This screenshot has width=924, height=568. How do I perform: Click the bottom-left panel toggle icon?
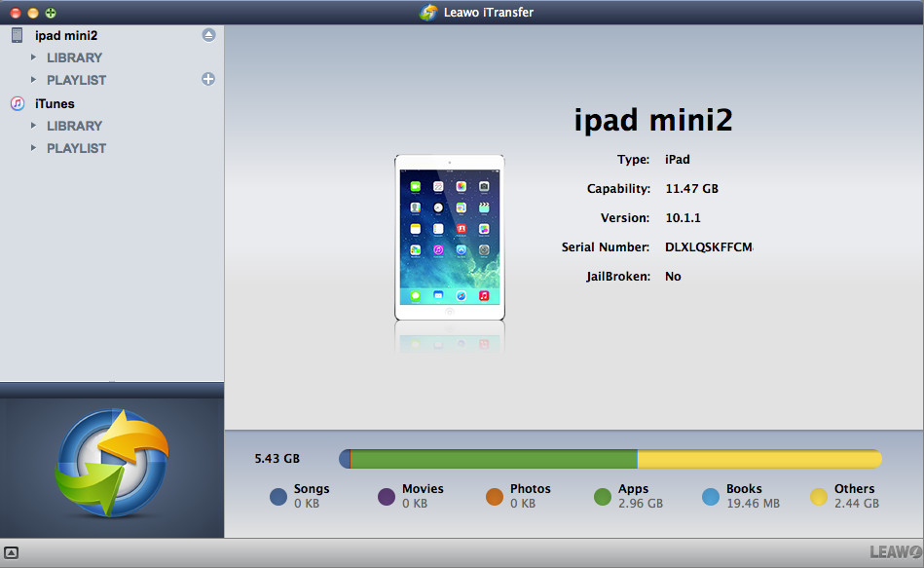(12, 552)
